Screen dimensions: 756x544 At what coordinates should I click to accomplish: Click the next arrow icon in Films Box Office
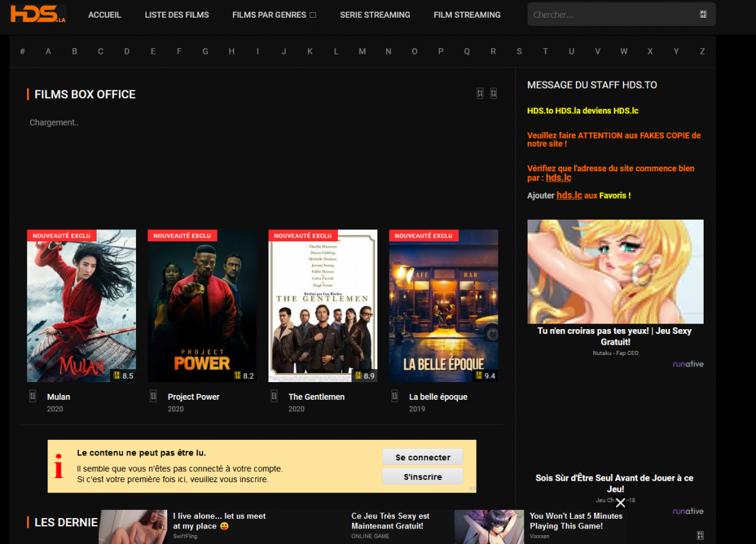(x=493, y=93)
